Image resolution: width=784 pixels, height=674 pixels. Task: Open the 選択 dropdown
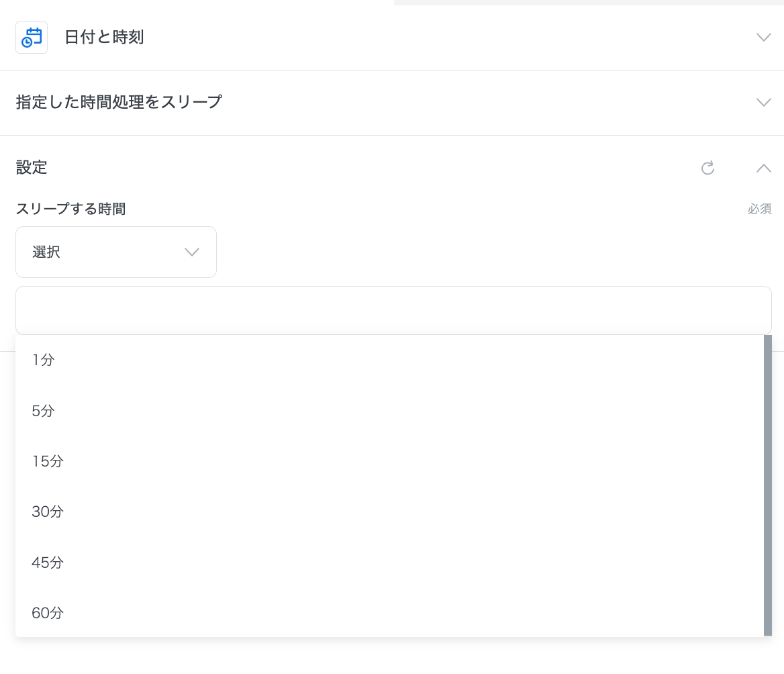click(x=115, y=252)
